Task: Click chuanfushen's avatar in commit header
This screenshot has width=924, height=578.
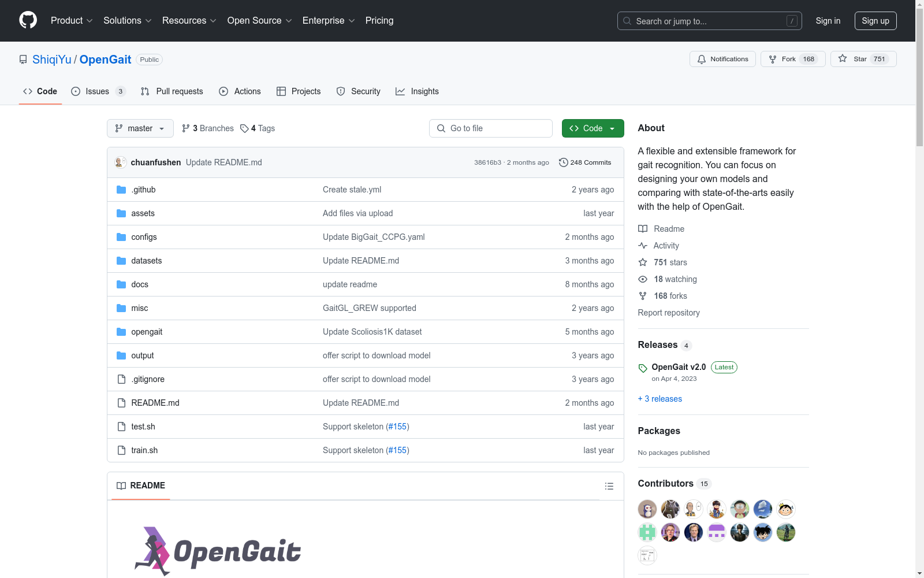Action: pyautogui.click(x=120, y=162)
